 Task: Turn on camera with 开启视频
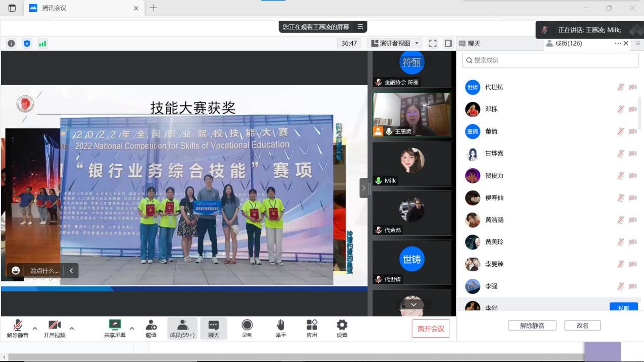54,328
